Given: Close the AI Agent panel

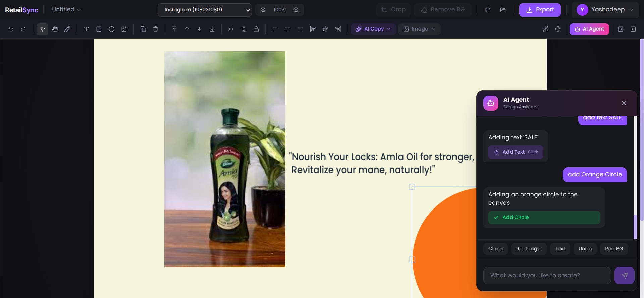Looking at the screenshot, I should pyautogui.click(x=624, y=103).
